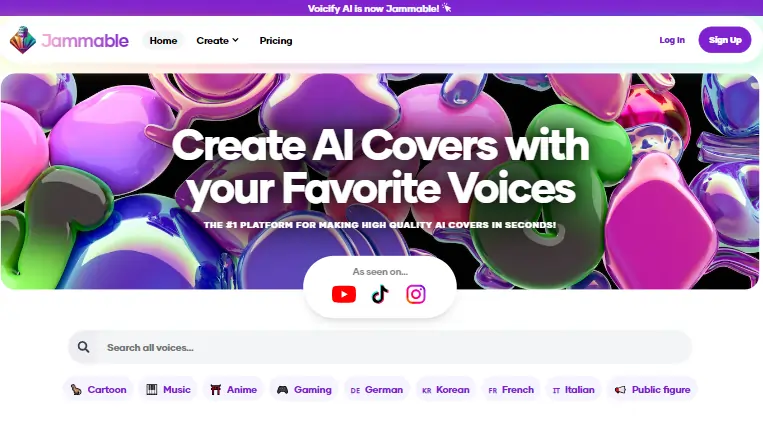This screenshot has height=426, width=763.
Task: Focus the Search all voices field
Action: coord(380,347)
